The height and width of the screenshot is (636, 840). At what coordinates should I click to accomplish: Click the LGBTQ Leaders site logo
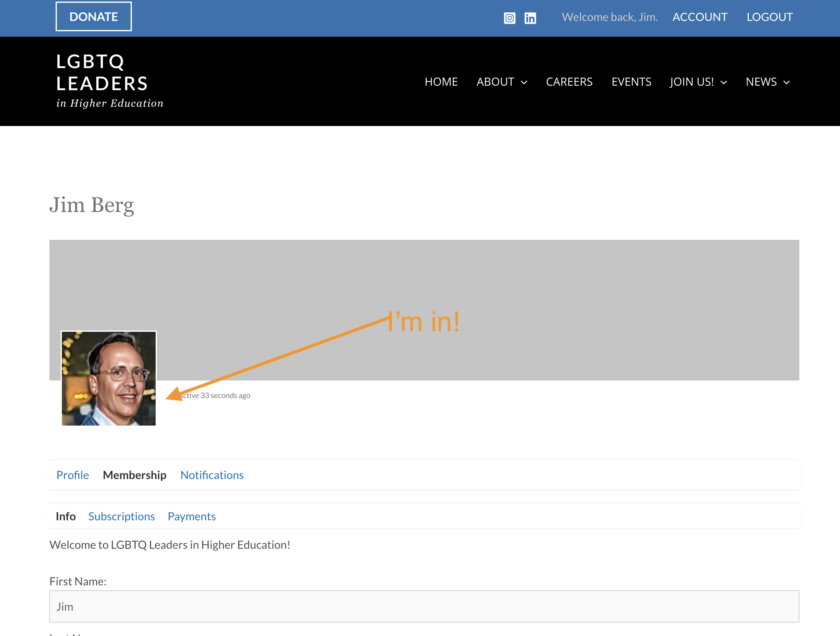coord(110,81)
